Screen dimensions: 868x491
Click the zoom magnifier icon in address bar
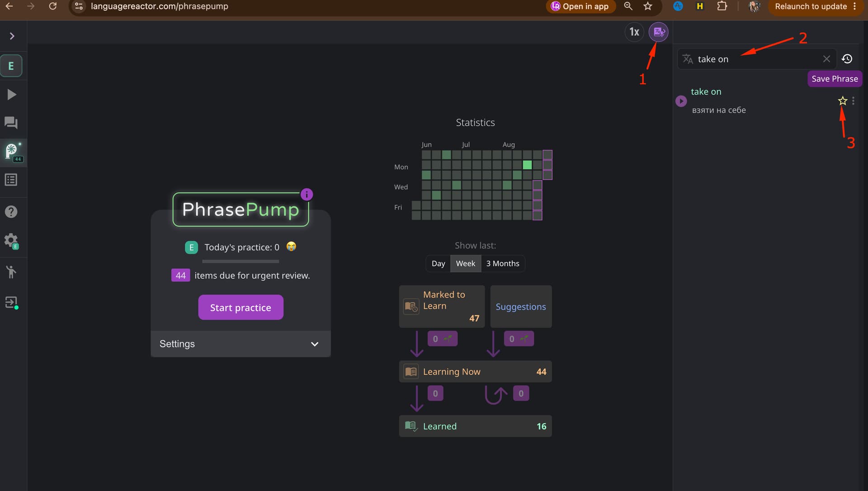(x=628, y=6)
